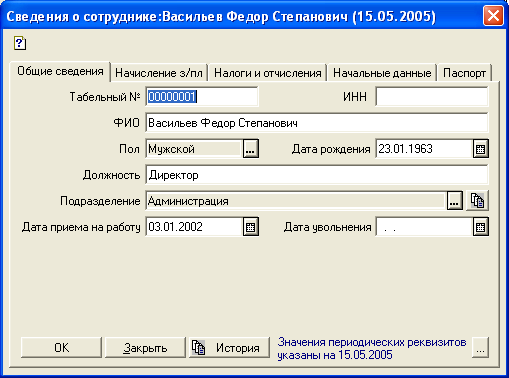The width and height of the screenshot is (509, 378).
Task: Open Налоги и отчисления tab
Action: point(267,73)
